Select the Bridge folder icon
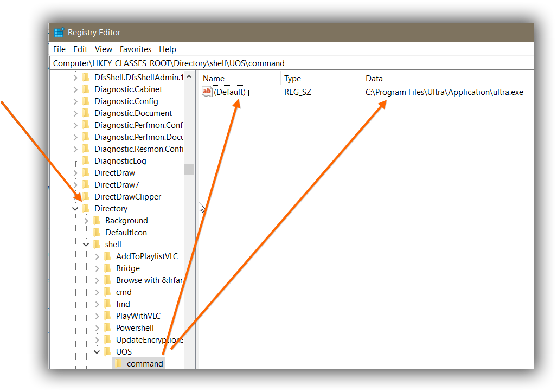557x392 pixels. point(107,268)
